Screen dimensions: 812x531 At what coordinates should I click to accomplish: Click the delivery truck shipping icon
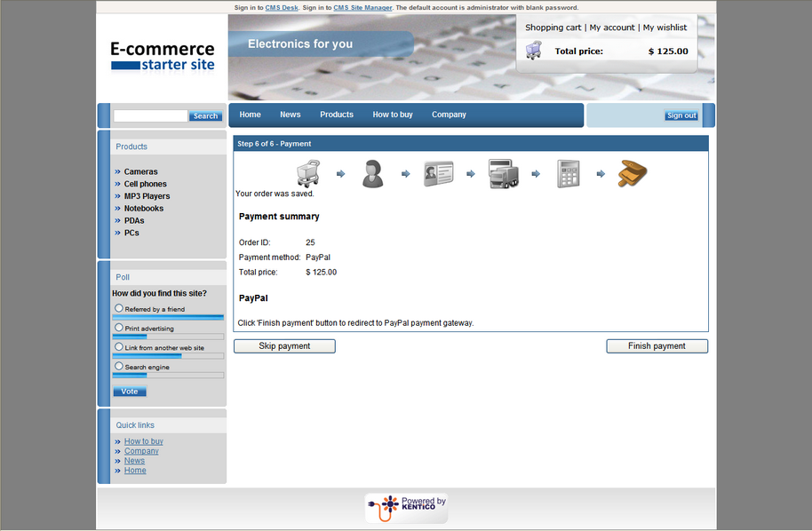504,173
